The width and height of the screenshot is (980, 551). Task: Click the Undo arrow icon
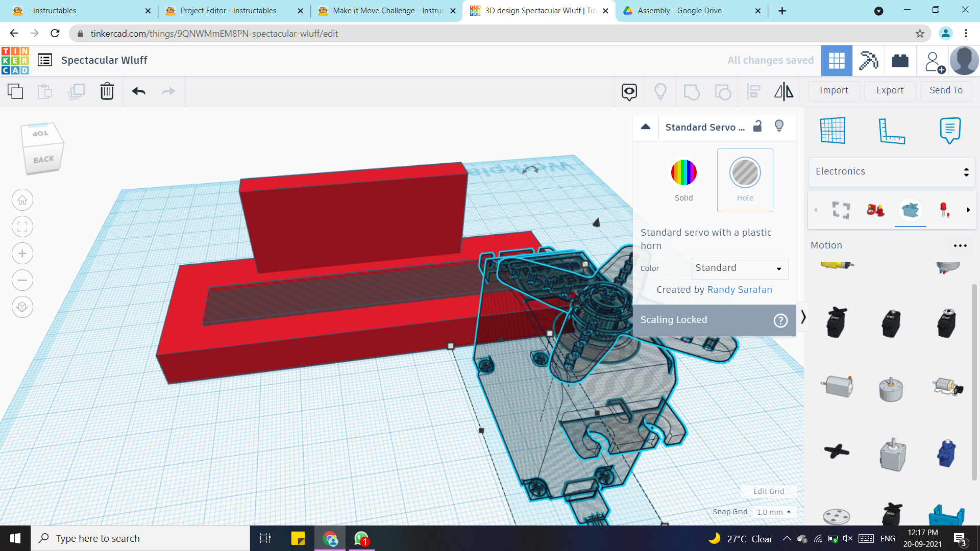(x=139, y=91)
